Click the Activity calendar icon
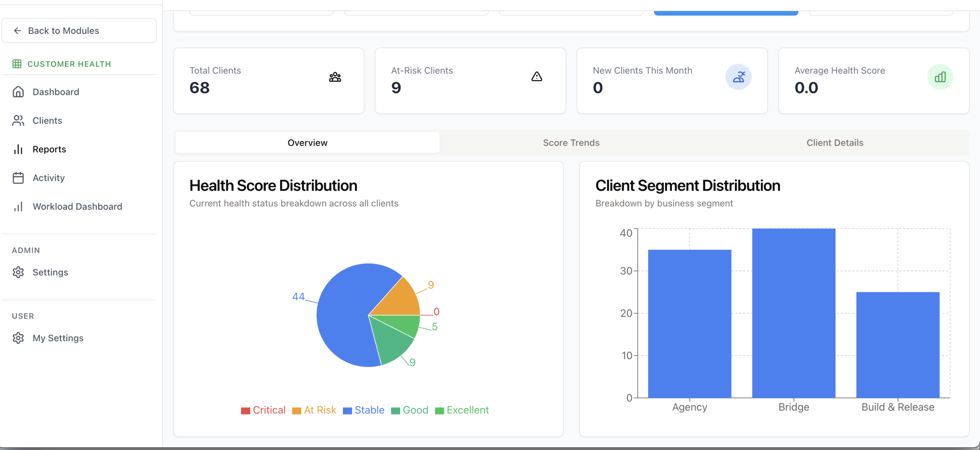Viewport: 980px width, 450px height. point(18,178)
